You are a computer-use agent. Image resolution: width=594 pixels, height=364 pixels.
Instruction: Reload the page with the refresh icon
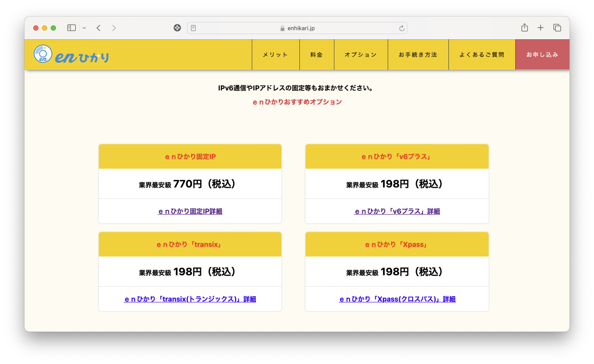(x=402, y=28)
